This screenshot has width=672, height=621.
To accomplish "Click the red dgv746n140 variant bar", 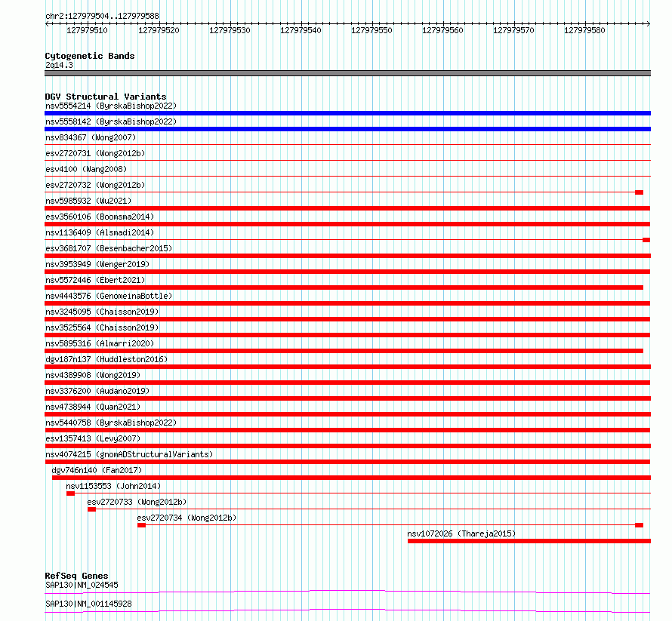I will click(351, 478).
